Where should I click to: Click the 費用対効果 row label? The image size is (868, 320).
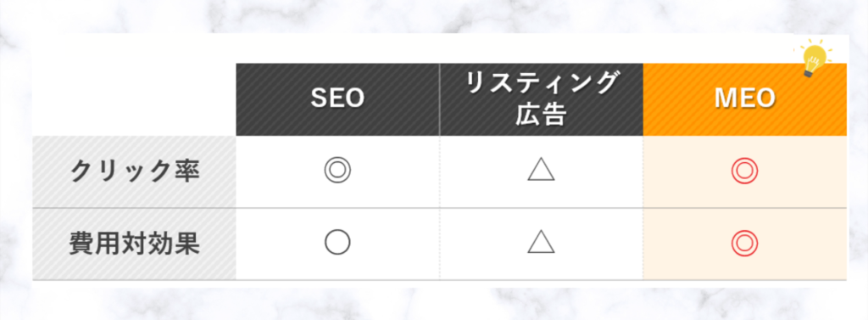click(135, 244)
